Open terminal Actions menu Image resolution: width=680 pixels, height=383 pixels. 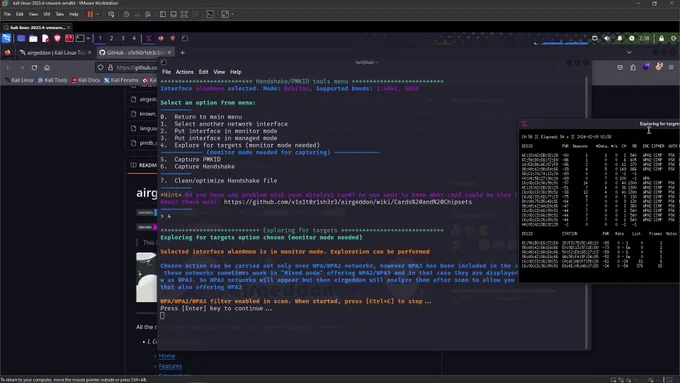tap(184, 72)
